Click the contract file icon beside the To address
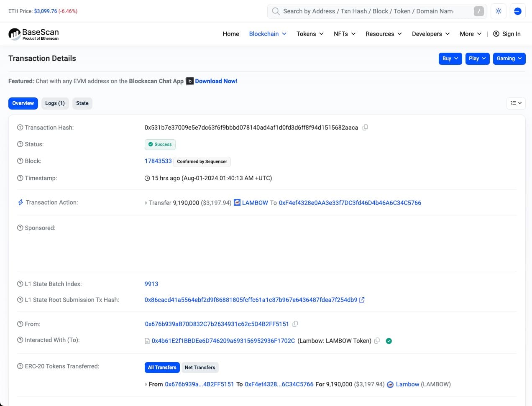The height and width of the screenshot is (406, 532). [x=147, y=341]
